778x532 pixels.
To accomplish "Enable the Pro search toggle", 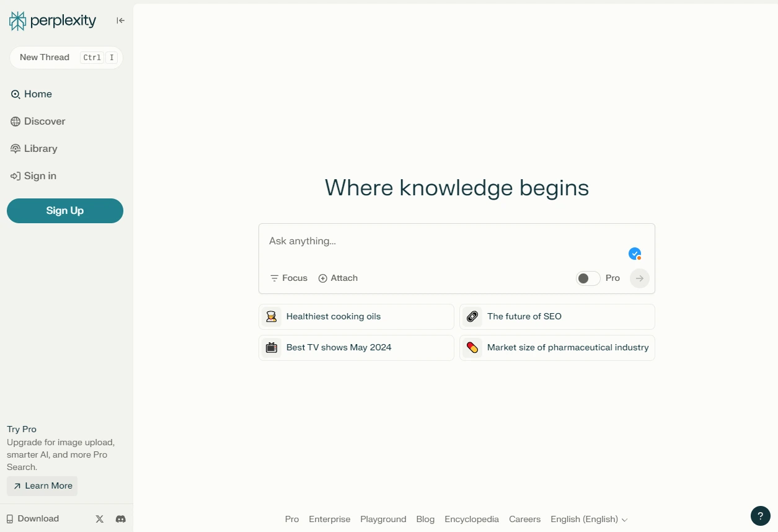I will click(x=588, y=278).
